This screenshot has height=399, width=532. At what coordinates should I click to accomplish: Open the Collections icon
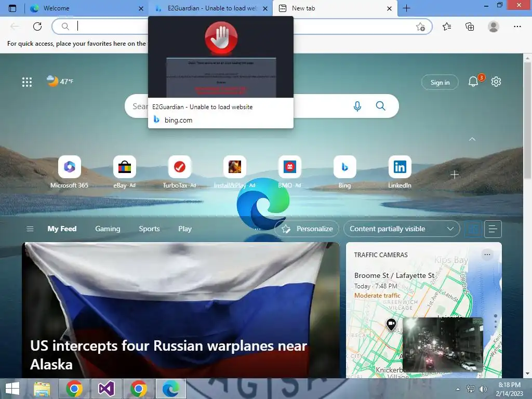click(x=470, y=26)
